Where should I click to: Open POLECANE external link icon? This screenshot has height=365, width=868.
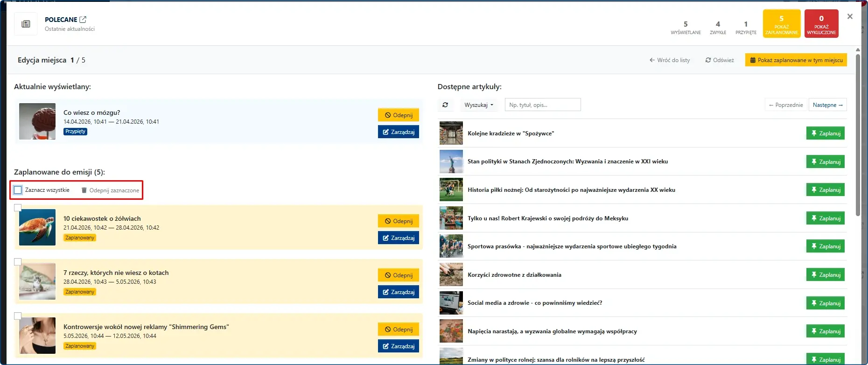tap(83, 20)
